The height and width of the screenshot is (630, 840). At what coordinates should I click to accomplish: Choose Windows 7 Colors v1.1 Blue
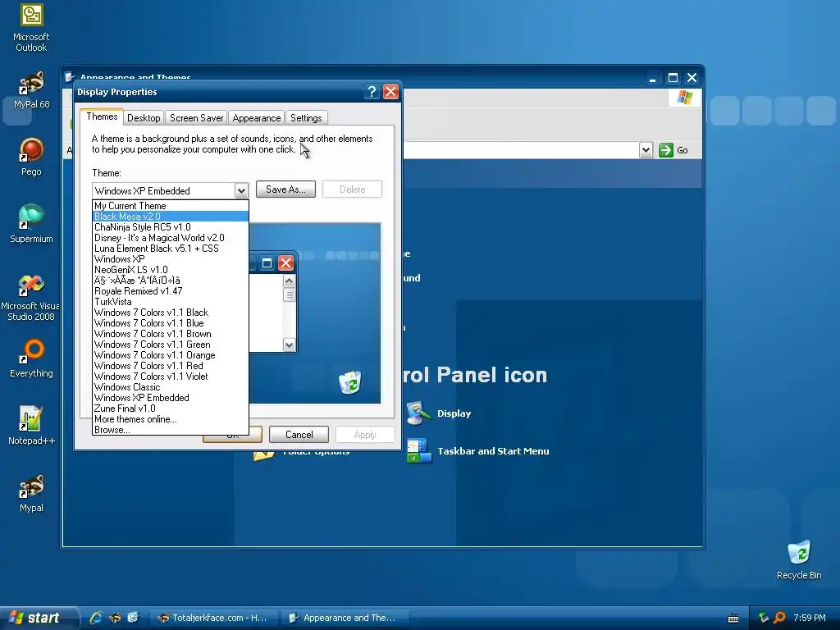click(x=171, y=323)
